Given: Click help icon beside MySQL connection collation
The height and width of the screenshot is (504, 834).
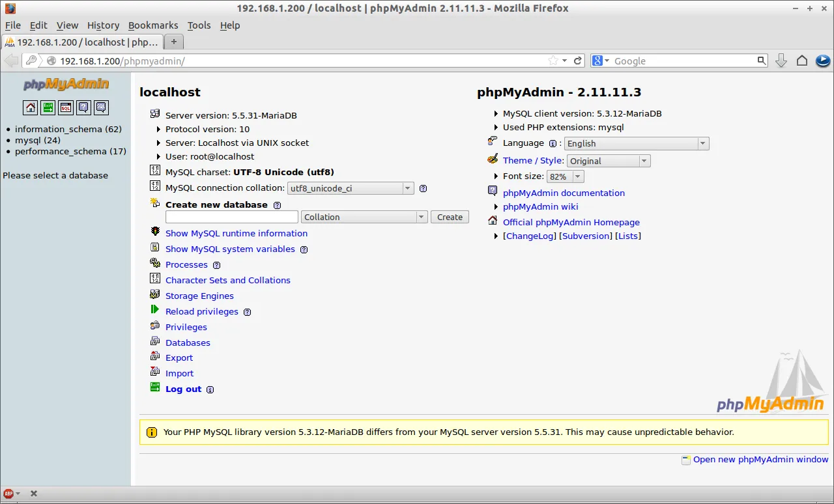Looking at the screenshot, I should click(423, 189).
